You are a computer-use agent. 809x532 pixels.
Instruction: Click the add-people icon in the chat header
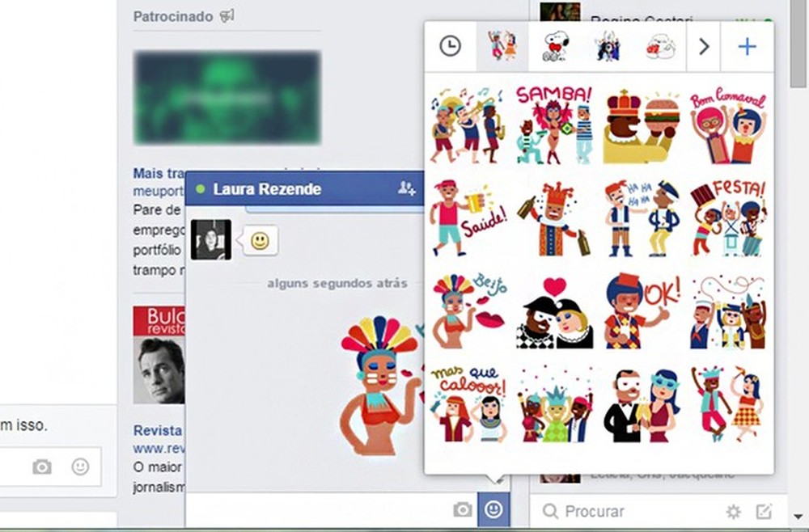408,188
